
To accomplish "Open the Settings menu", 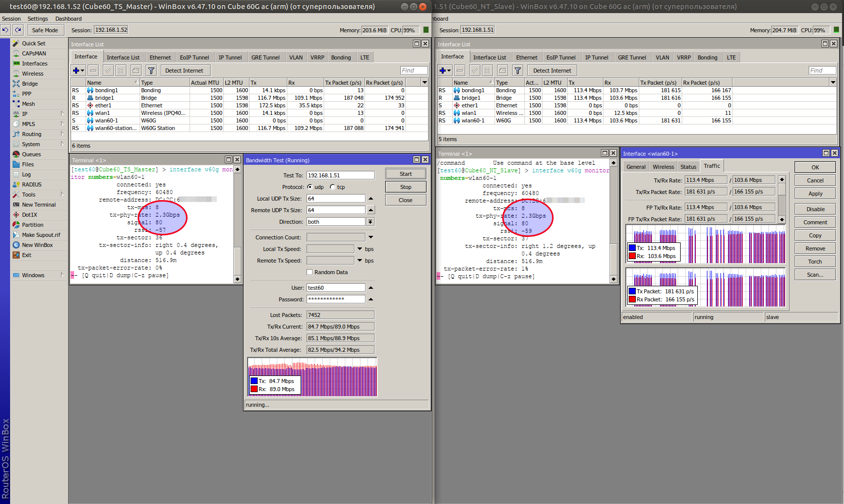I will (38, 19).
